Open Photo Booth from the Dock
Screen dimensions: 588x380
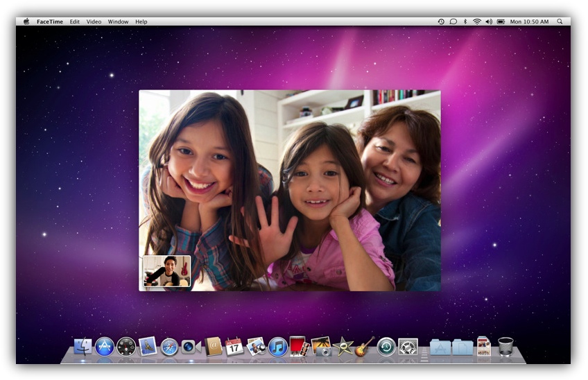(300, 346)
